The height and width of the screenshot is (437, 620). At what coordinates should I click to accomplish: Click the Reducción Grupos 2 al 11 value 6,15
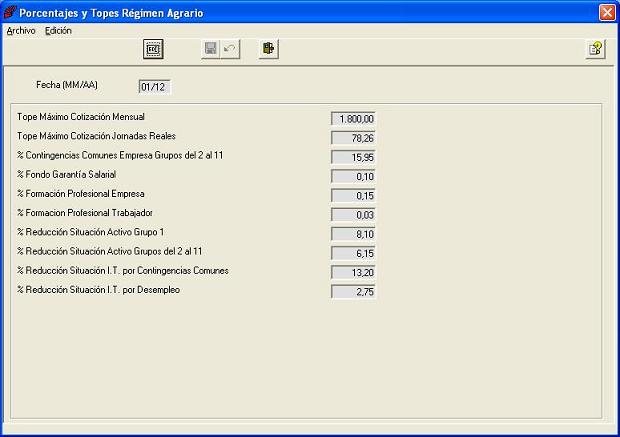[353, 253]
